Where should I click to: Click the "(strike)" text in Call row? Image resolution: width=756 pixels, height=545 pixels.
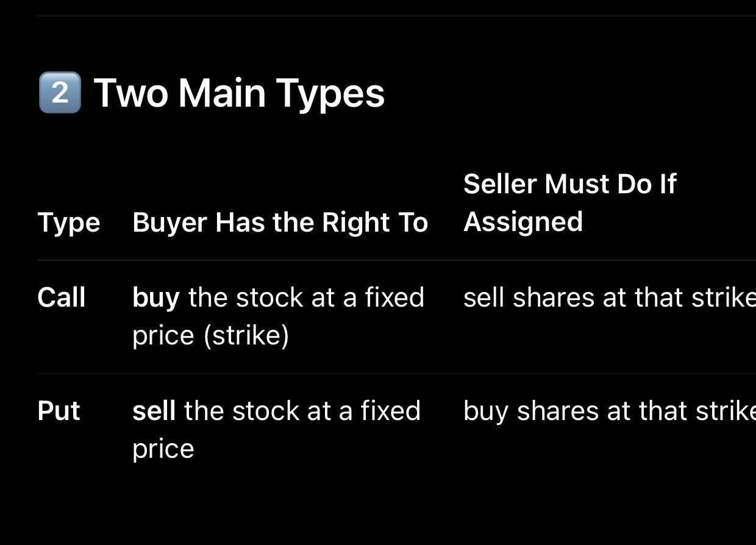pos(246,335)
